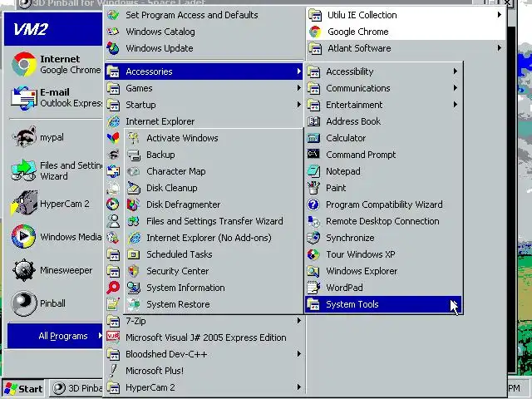Launch mypal raccoon icon
This screenshot has height=399, width=532.
pos(24,137)
